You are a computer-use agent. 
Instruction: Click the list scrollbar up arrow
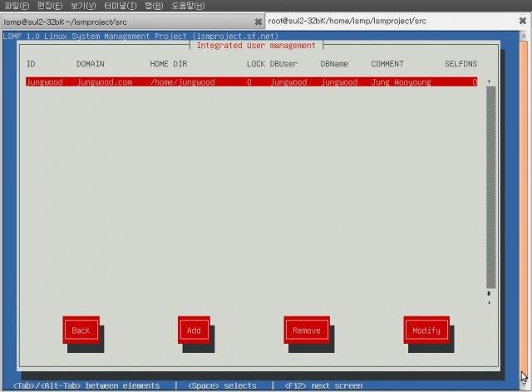click(x=489, y=81)
